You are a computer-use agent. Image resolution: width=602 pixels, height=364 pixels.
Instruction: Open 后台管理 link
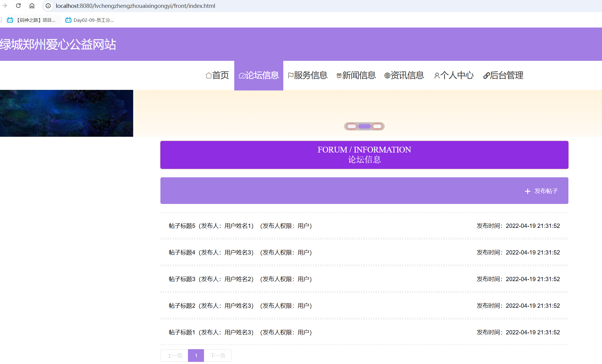point(503,75)
